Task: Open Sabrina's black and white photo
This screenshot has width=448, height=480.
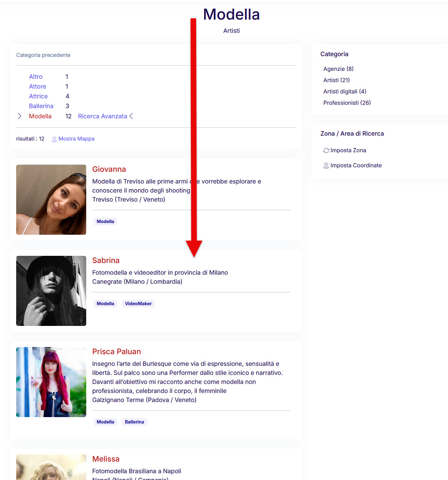Action: (51, 291)
